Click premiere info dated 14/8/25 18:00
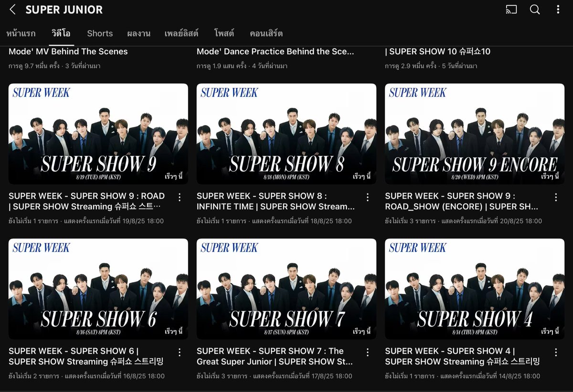Screen dimensions: 573x392 pyautogui.click(x=463, y=376)
